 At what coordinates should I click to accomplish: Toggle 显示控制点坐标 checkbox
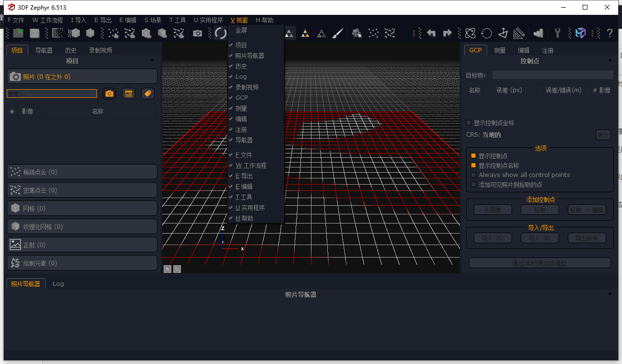(469, 123)
